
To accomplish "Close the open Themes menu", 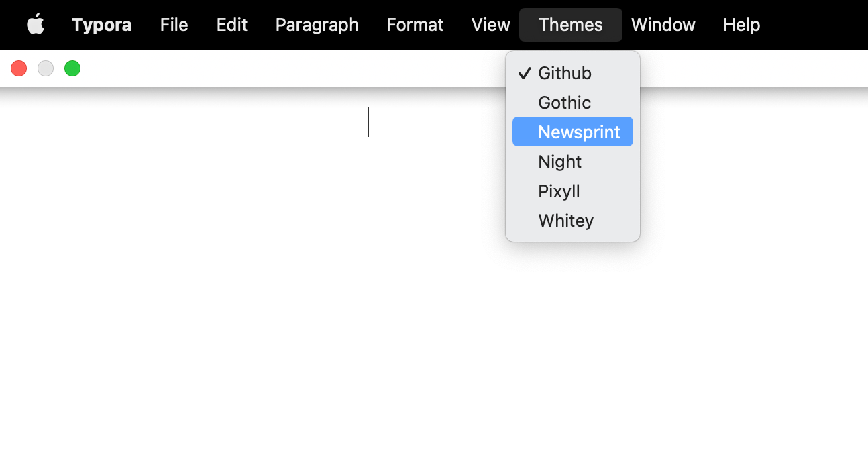I will (x=570, y=25).
